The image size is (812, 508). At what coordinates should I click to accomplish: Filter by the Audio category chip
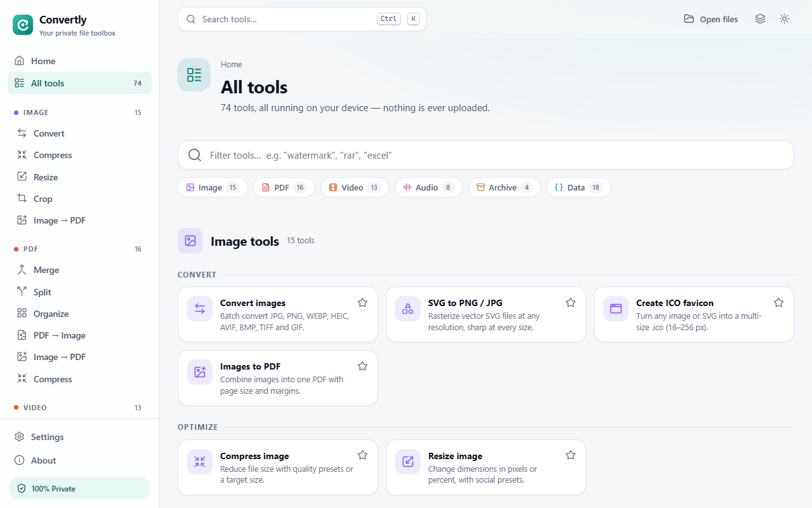pyautogui.click(x=429, y=187)
